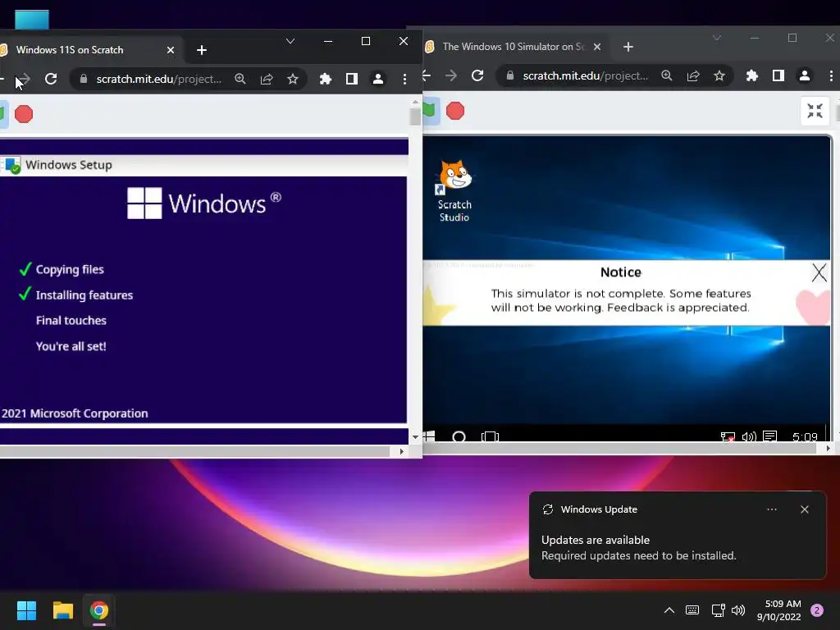The width and height of the screenshot is (840, 630).
Task: Toggle side panel in Windows 11S Chrome window
Action: coord(351,79)
